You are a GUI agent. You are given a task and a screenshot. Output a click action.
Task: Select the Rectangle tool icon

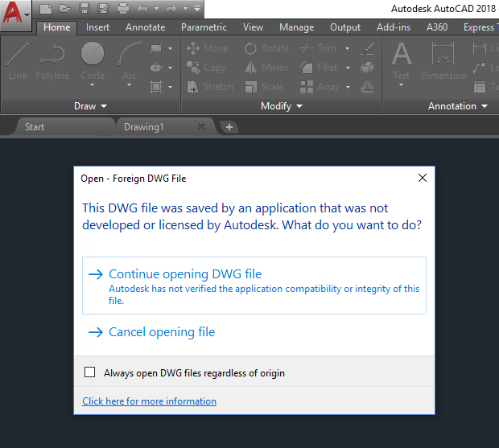coord(156,48)
